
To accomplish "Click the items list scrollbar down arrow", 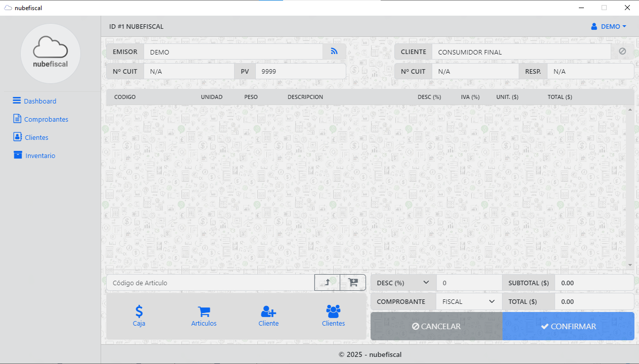I will click(630, 265).
